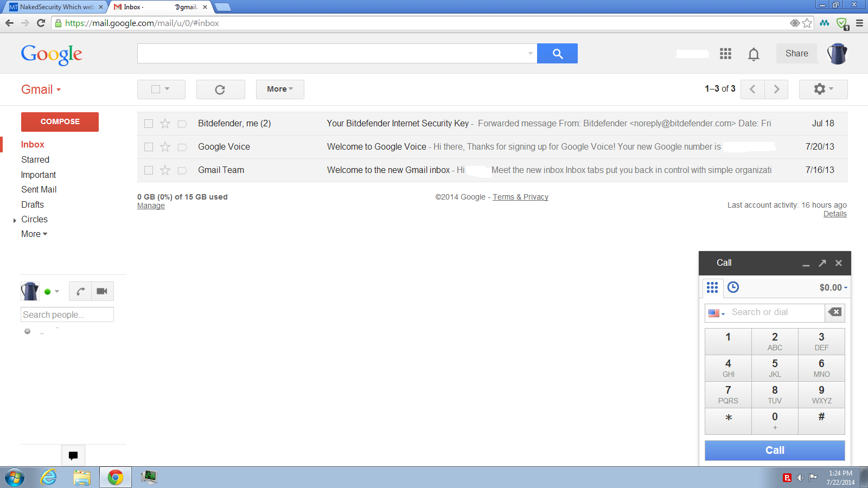This screenshot has height=488, width=868.
Task: Pop out the Call window
Action: coord(822,263)
